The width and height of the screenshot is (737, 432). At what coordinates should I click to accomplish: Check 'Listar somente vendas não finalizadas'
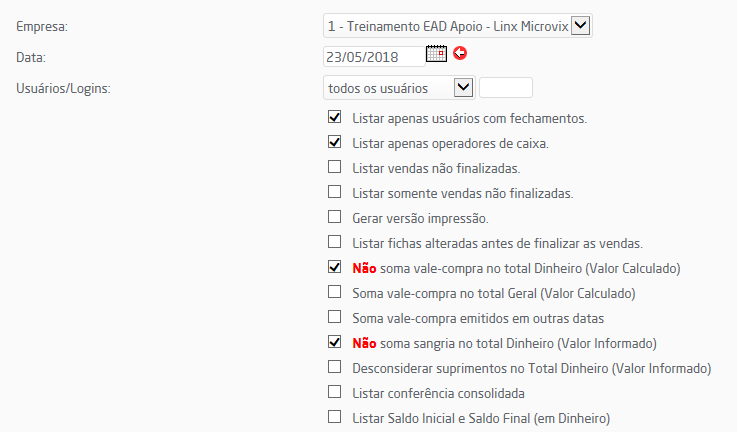click(335, 192)
